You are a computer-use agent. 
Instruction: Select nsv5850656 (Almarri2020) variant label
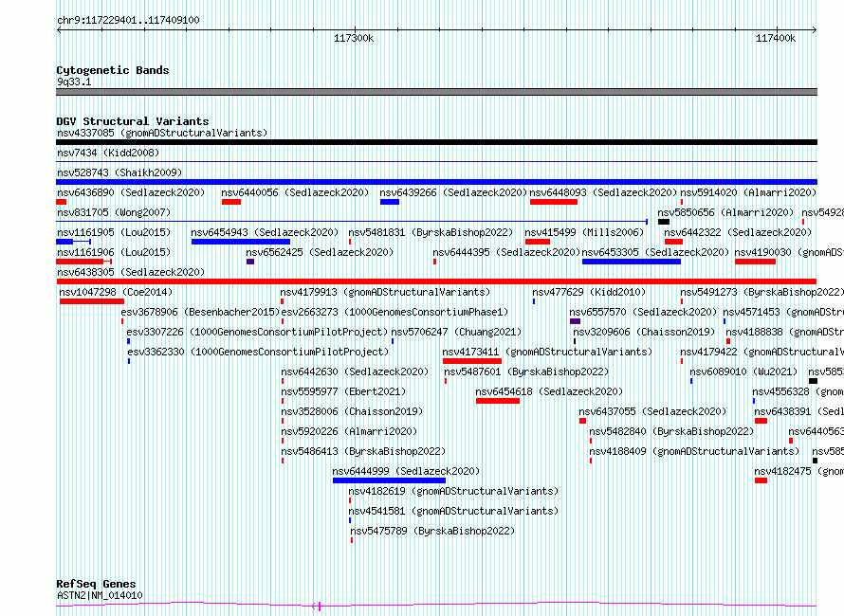[725, 212]
